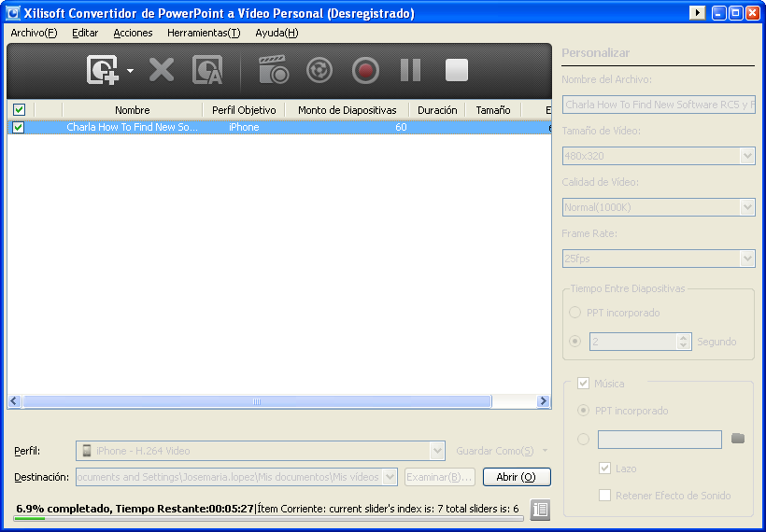Open the Herramientas(T) menu
This screenshot has height=532, width=766.
point(204,33)
